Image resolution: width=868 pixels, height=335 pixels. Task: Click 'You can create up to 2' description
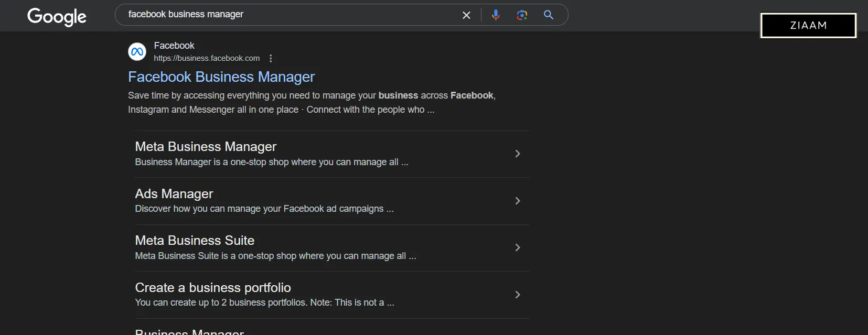click(x=264, y=302)
